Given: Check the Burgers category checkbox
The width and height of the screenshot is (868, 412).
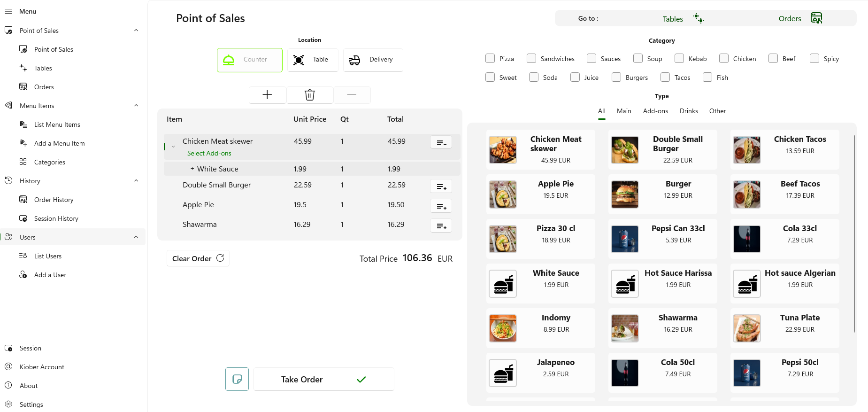Looking at the screenshot, I should click(616, 77).
